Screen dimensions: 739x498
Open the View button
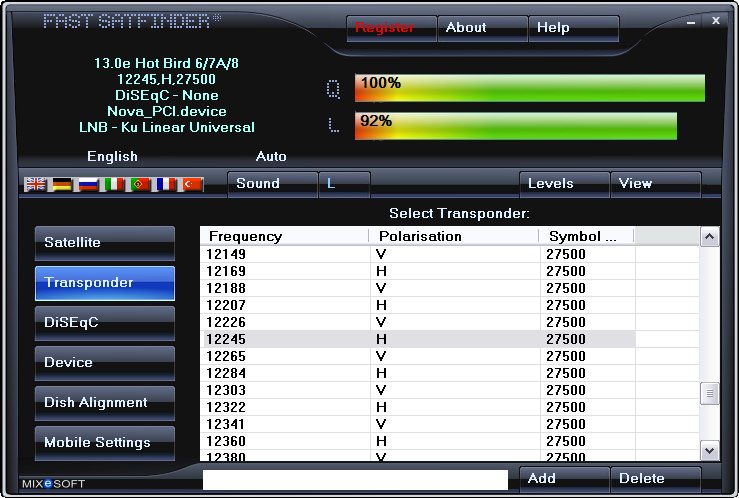click(x=656, y=184)
